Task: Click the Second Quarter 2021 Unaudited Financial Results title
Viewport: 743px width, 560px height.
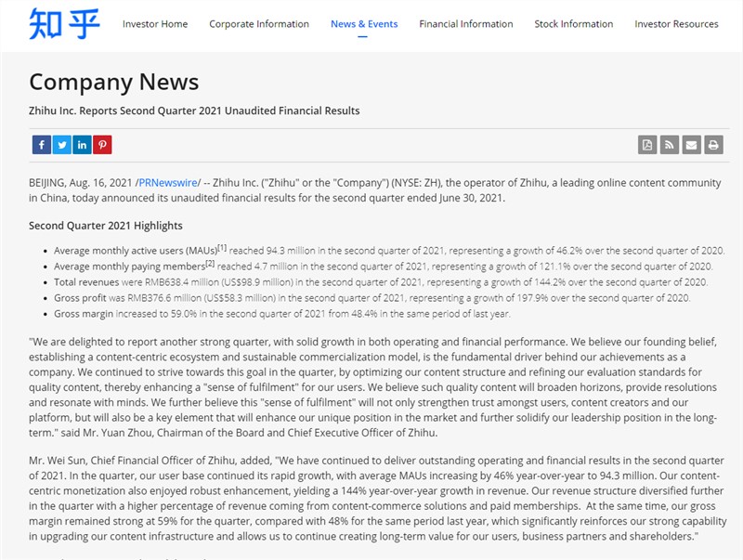Action: tap(194, 111)
